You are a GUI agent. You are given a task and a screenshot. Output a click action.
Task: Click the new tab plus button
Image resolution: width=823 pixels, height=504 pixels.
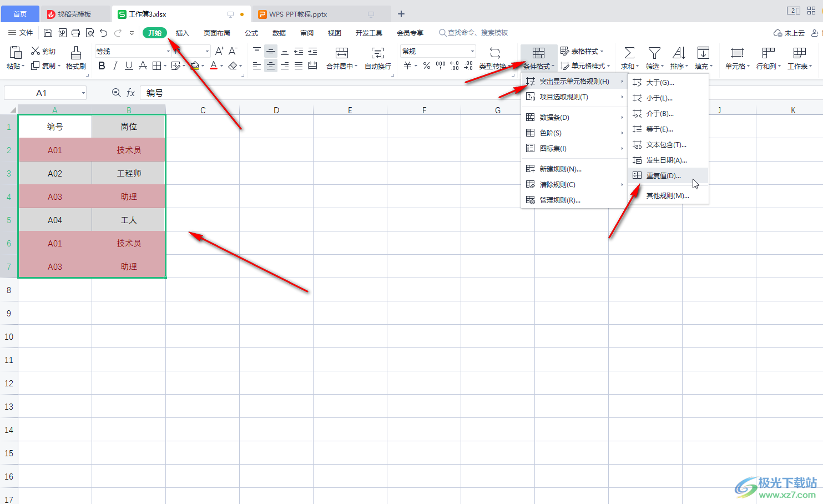[x=401, y=14]
